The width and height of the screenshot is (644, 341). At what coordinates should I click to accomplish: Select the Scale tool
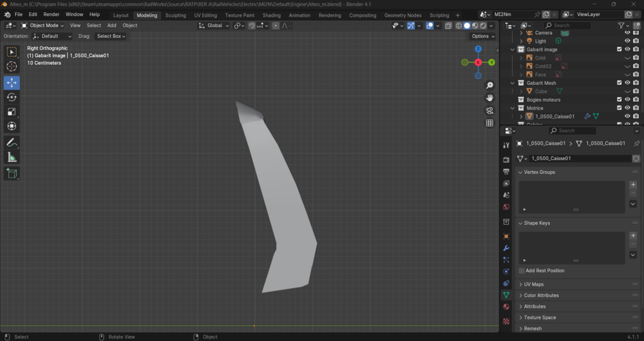click(x=12, y=111)
